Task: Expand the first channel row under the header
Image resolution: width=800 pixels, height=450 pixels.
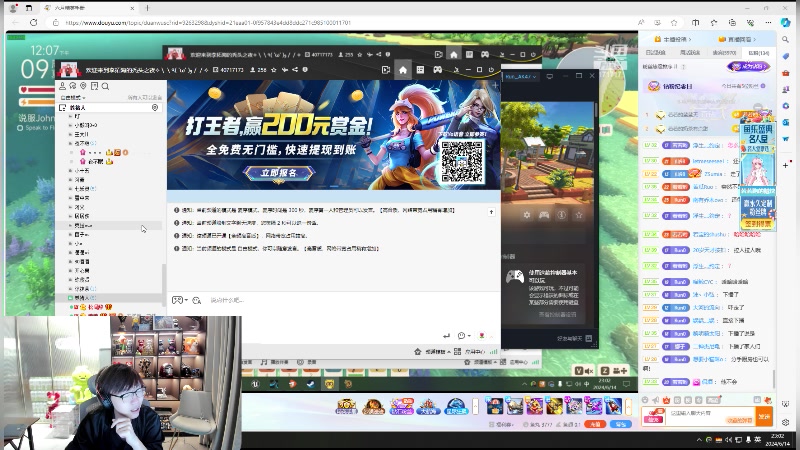Action: (71, 116)
